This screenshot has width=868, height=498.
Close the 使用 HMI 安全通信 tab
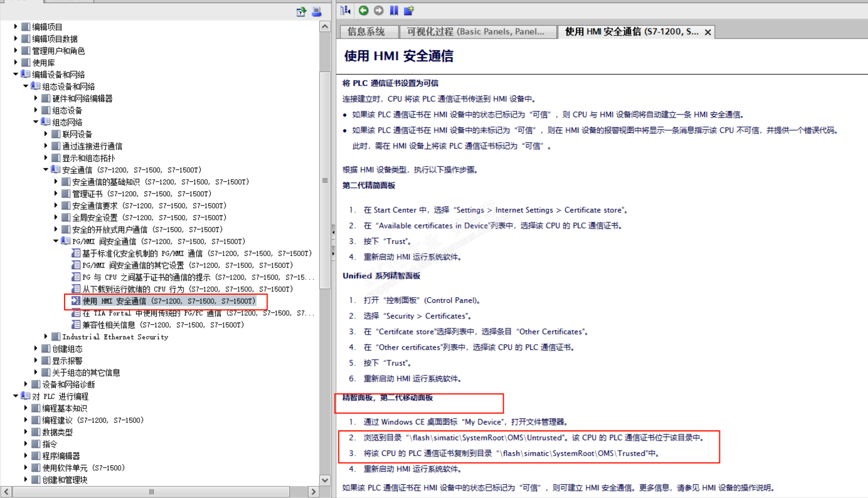708,32
